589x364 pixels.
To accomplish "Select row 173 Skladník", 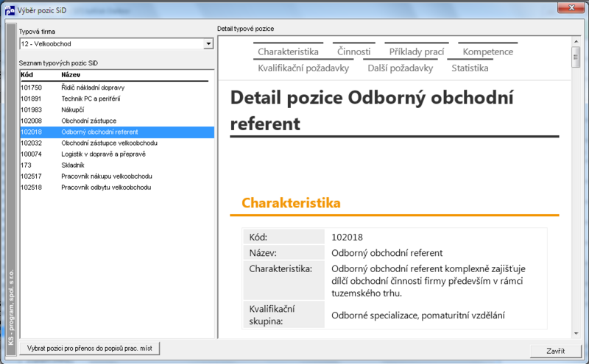I will (x=117, y=165).
